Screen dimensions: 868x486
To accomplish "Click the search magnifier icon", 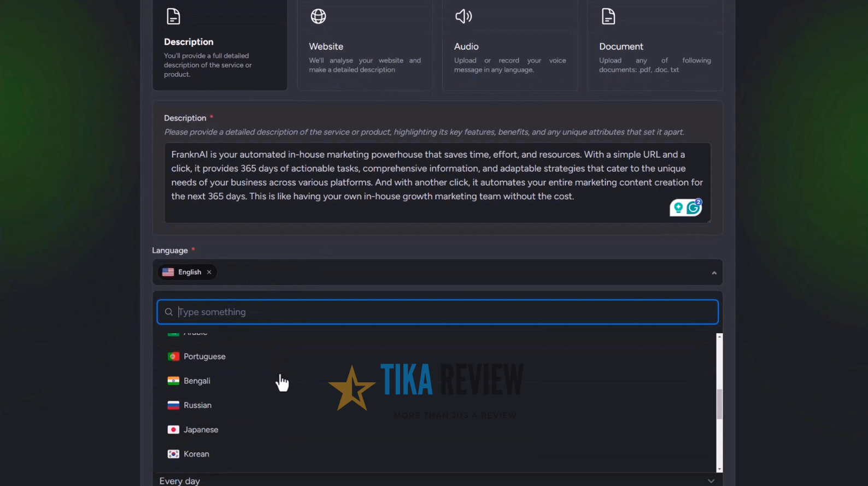I will pos(169,312).
